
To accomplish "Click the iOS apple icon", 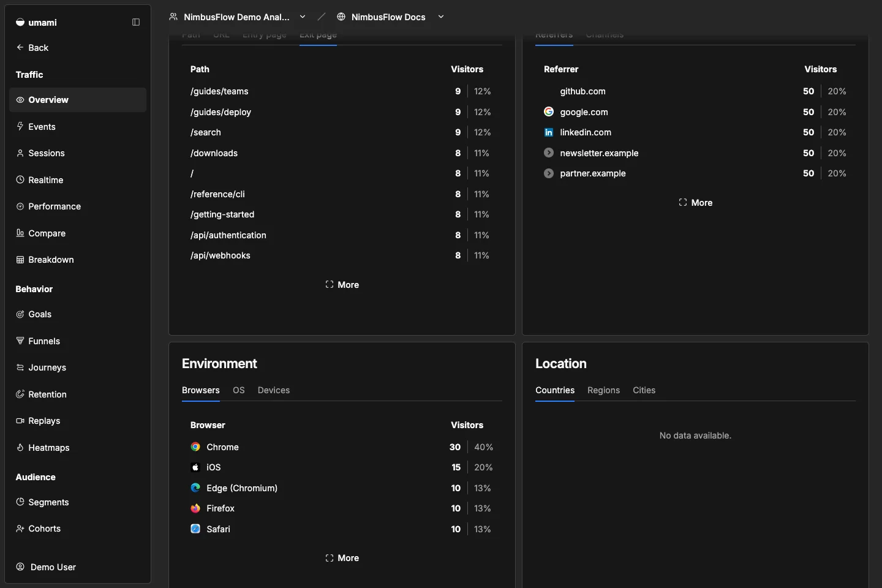I will (195, 467).
